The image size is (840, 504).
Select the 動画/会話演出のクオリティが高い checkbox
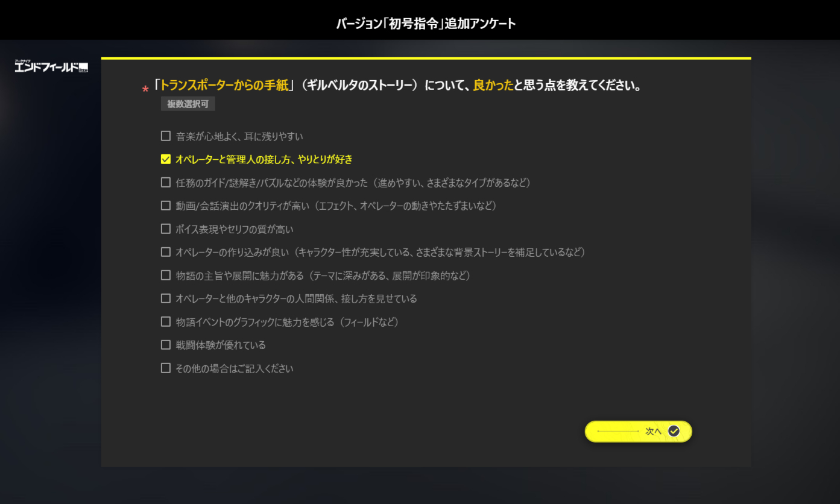coord(166,206)
